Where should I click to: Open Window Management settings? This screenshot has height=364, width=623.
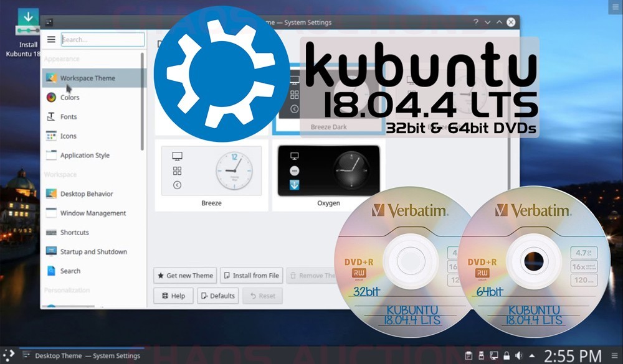click(93, 213)
